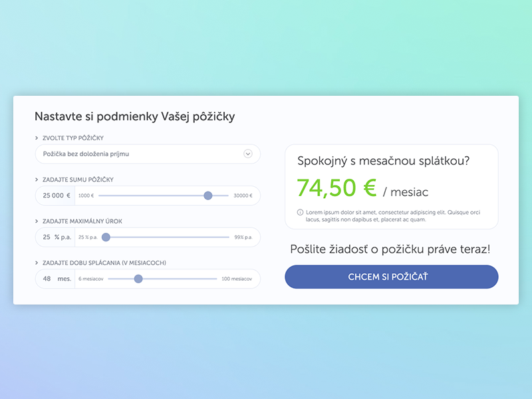Focus the 25 % p.a. interest input
This screenshot has width=532, height=399.
55,237
